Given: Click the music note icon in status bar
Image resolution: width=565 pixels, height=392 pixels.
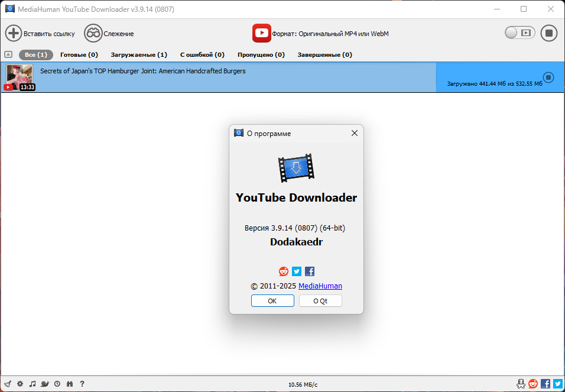Looking at the screenshot, I should (x=33, y=384).
